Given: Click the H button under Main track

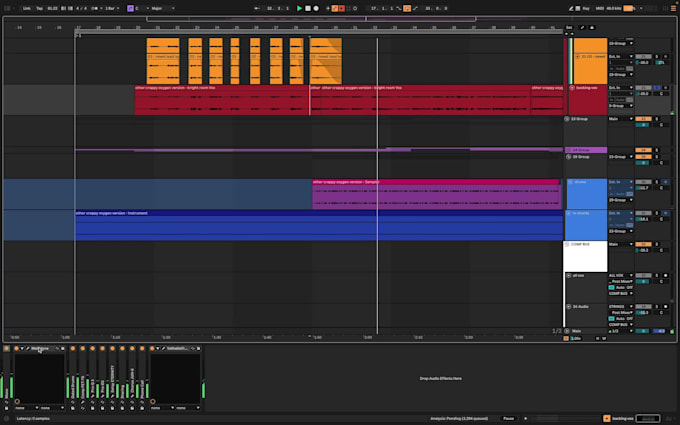Looking at the screenshot, I should [x=597, y=339].
